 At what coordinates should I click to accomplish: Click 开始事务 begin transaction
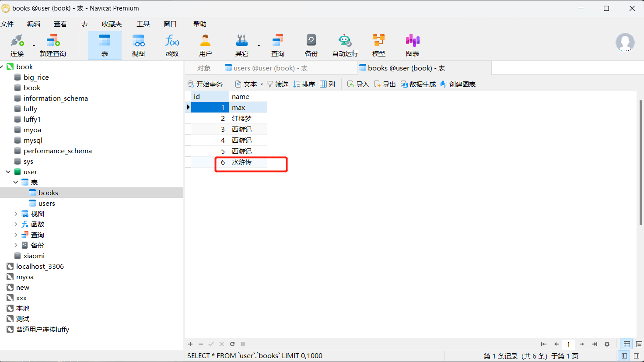[x=205, y=84]
